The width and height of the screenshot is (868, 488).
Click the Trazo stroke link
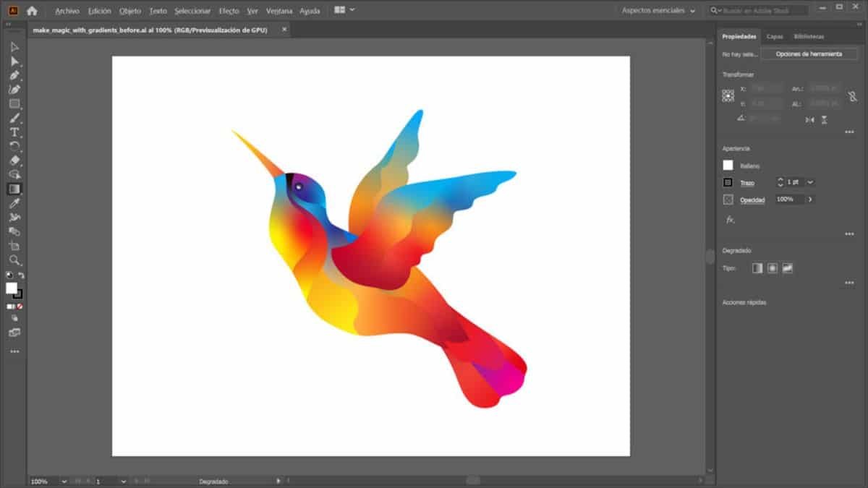click(747, 183)
